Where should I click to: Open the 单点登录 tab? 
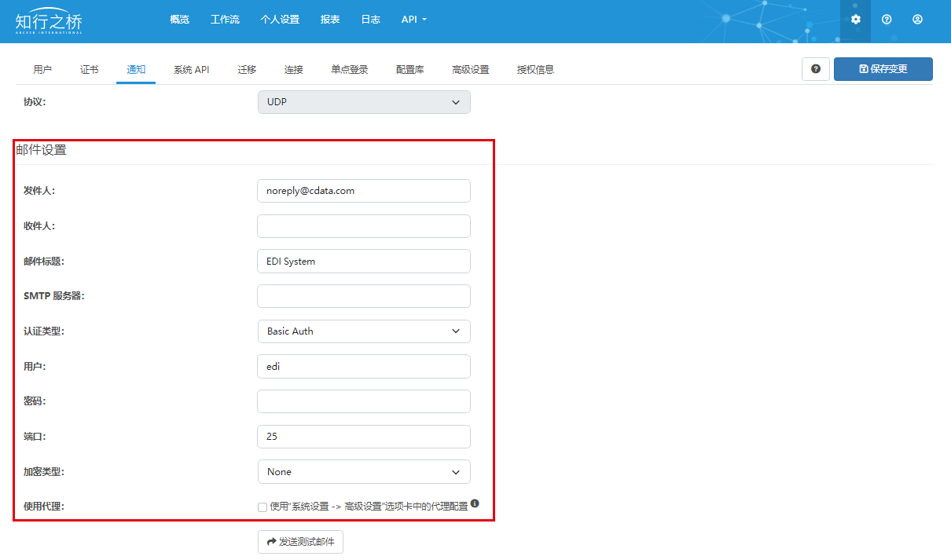click(x=349, y=70)
